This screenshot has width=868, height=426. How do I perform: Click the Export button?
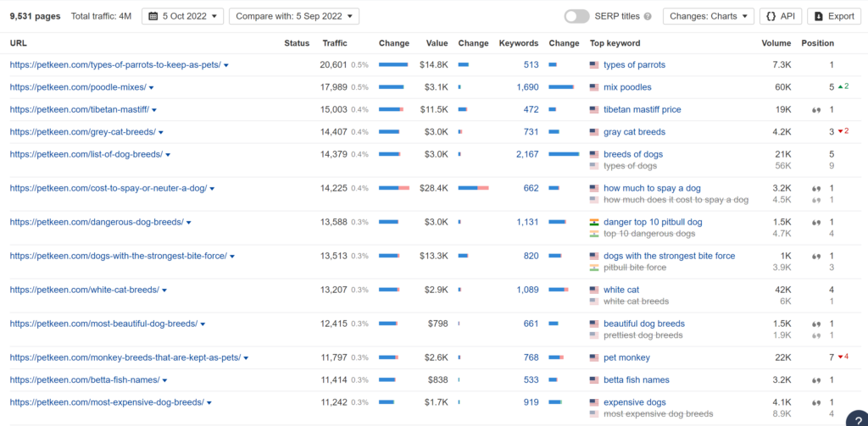click(834, 16)
